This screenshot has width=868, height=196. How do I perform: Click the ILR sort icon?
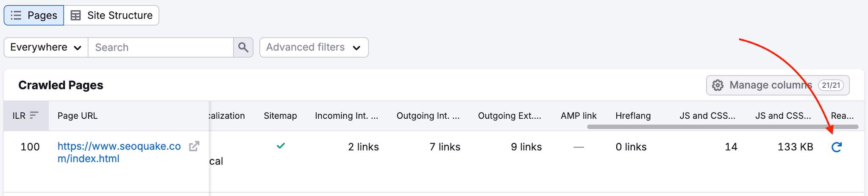coord(34,115)
